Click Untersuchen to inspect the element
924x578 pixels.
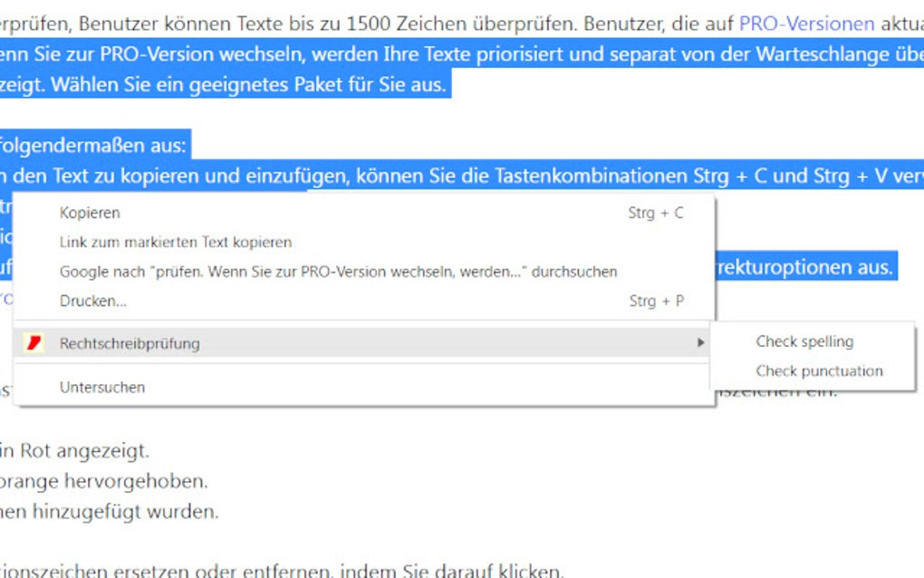(102, 387)
